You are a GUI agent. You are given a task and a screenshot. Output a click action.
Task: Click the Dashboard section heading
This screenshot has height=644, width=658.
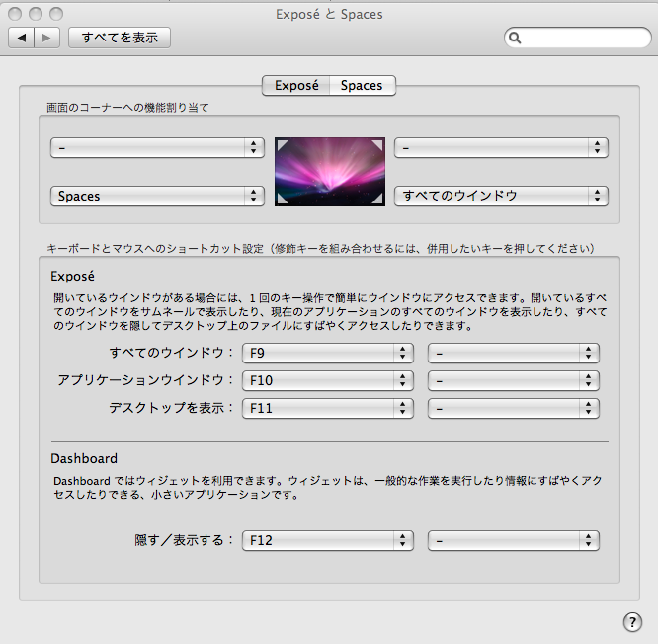click(84, 458)
